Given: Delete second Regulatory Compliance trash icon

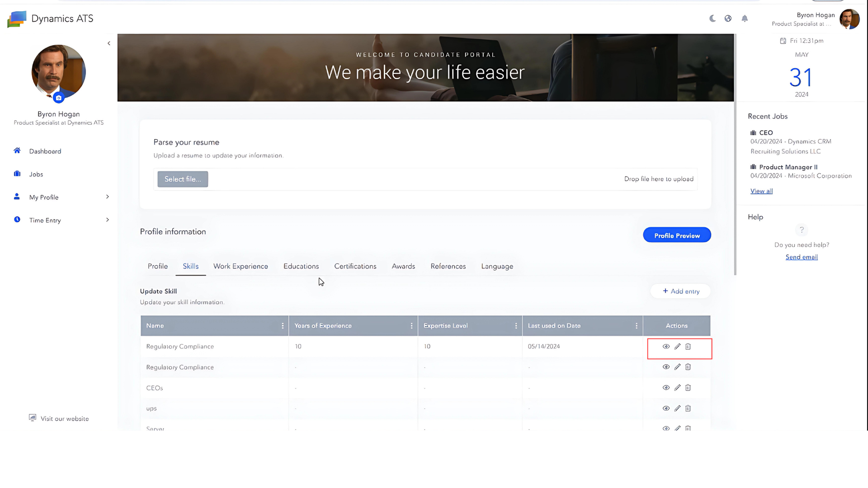Looking at the screenshot, I should (x=688, y=367).
